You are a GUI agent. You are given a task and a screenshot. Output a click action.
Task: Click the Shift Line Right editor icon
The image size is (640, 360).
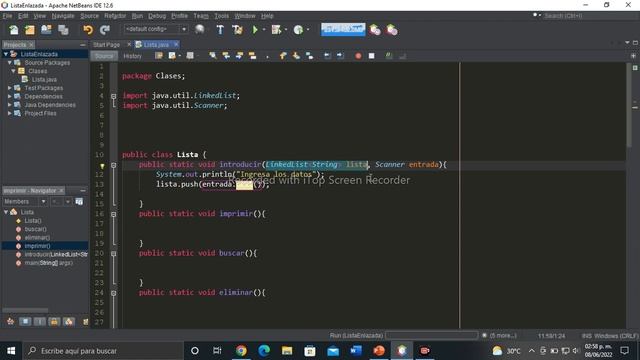tap(340, 56)
